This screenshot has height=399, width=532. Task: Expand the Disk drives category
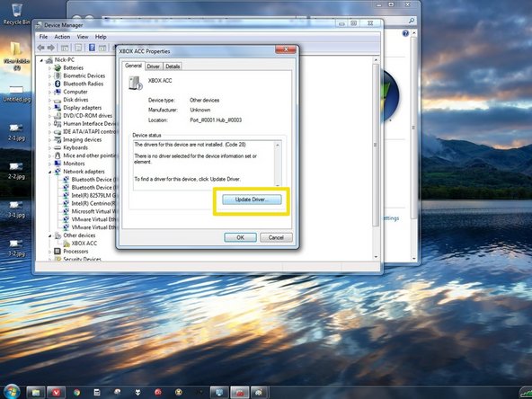tap(50, 100)
